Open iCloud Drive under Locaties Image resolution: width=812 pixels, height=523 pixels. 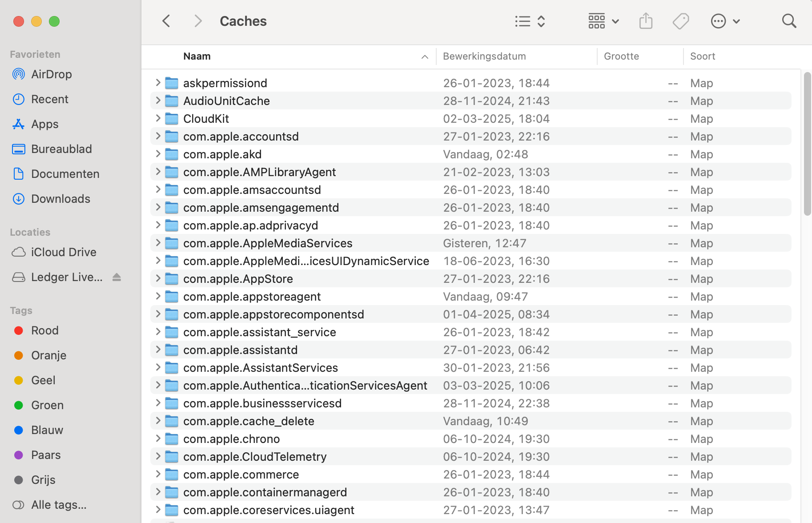coord(64,252)
